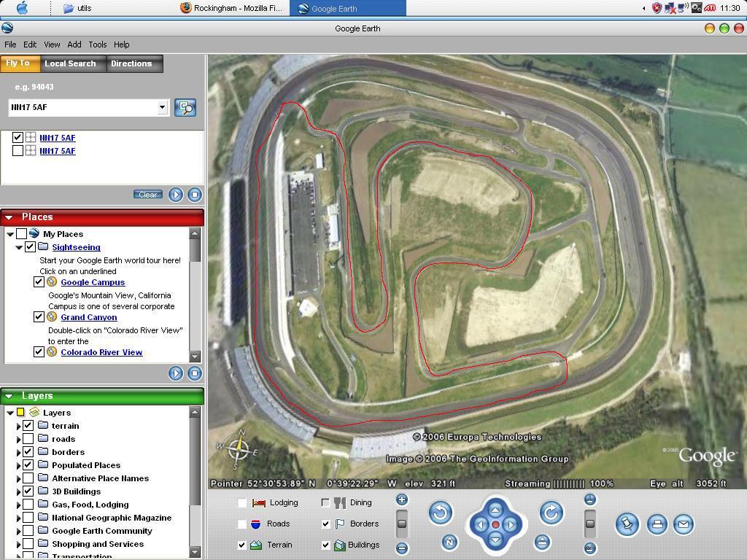Pan right with the navigation arrow
Viewport: 747px width, 560px height.
511,525
